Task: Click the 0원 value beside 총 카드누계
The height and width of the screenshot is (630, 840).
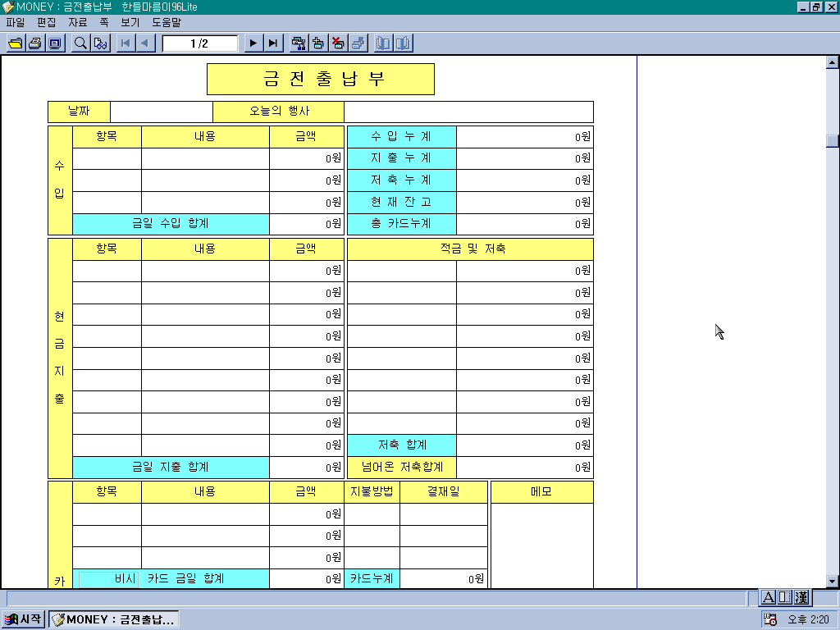Action: 525,224
